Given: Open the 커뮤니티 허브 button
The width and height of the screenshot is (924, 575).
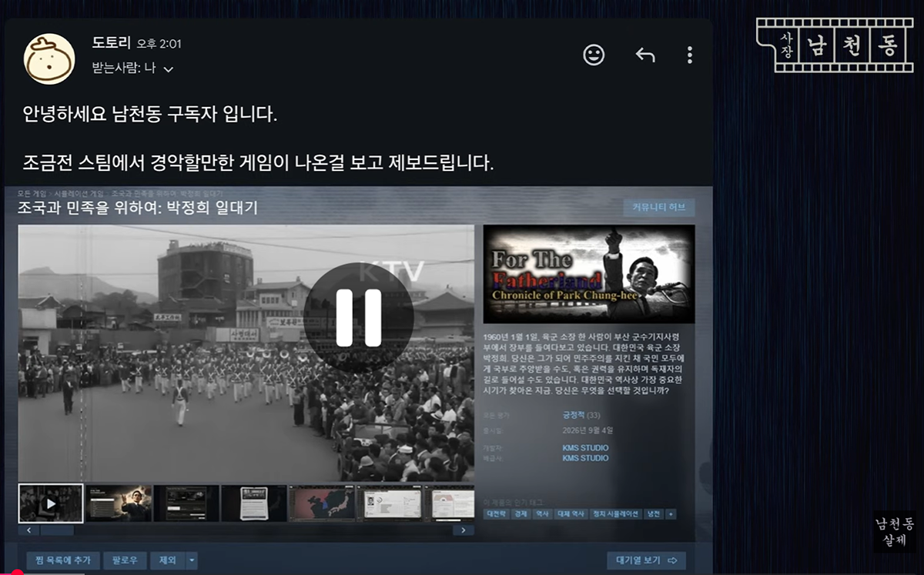Looking at the screenshot, I should tap(659, 208).
